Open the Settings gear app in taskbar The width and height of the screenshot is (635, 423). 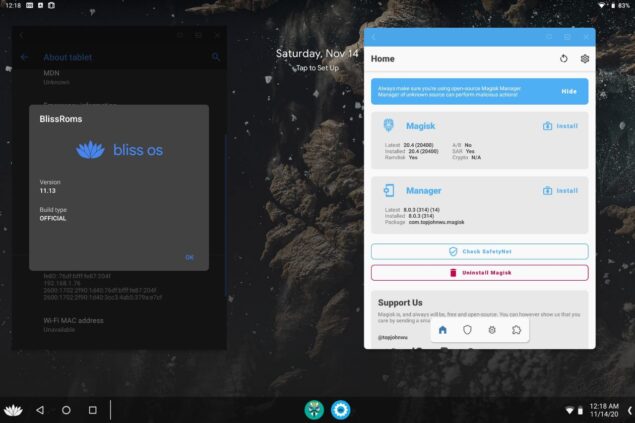click(341, 409)
